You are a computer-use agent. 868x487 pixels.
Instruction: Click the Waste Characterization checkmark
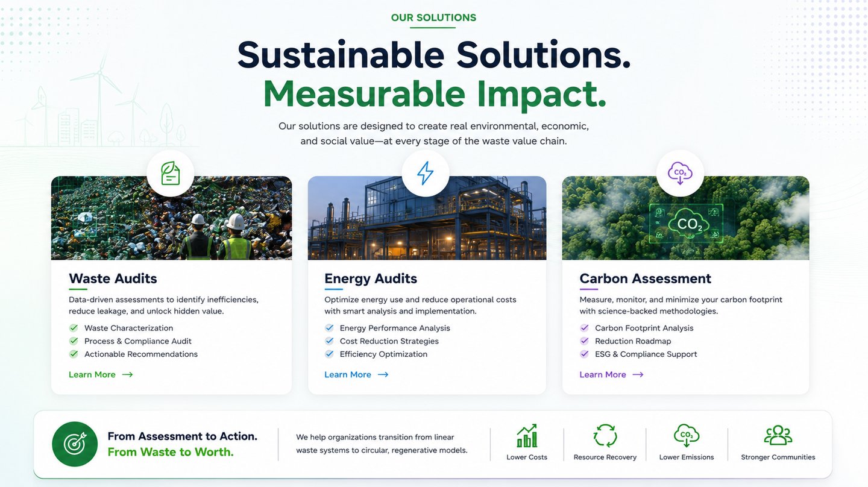(x=74, y=328)
